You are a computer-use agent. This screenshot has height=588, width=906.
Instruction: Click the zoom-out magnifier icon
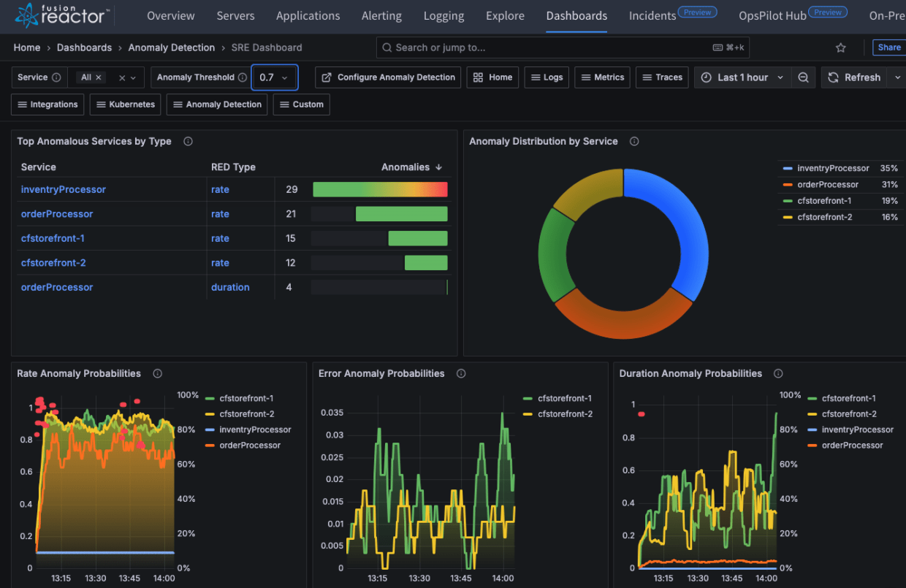804,77
